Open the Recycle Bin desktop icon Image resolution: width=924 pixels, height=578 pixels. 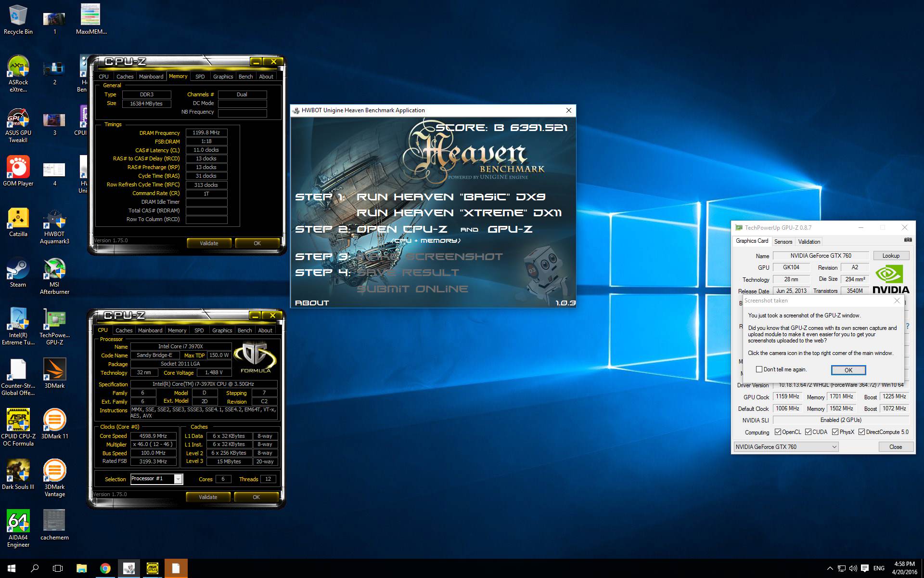click(x=18, y=19)
